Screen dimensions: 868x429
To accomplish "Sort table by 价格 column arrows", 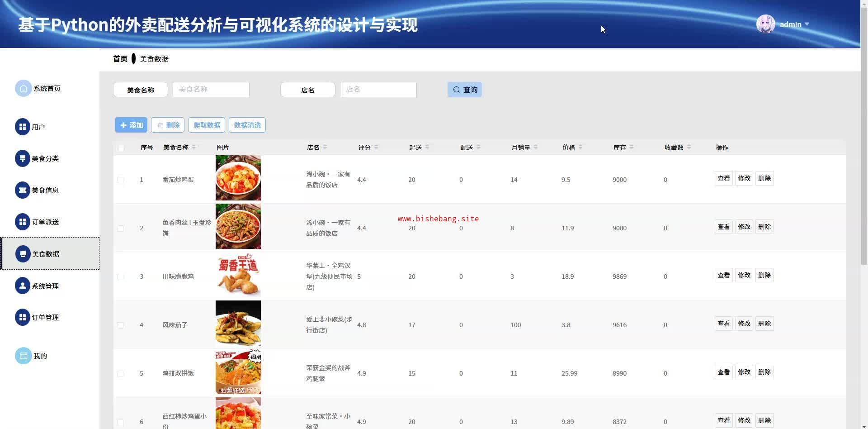I will [580, 148].
